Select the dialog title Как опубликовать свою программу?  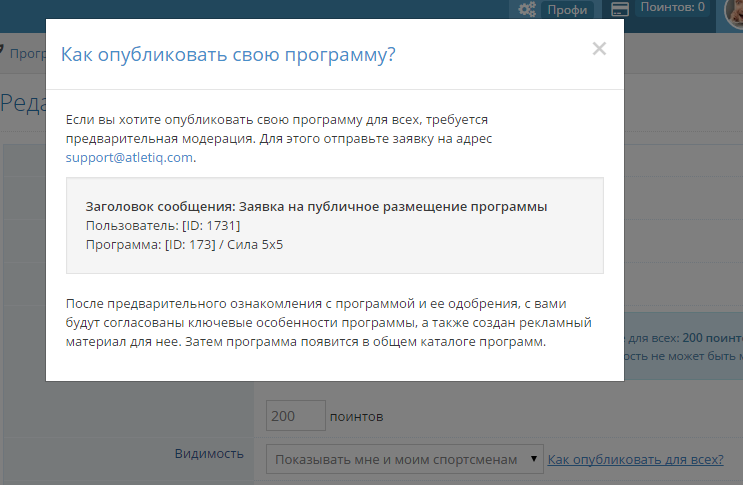tap(228, 54)
